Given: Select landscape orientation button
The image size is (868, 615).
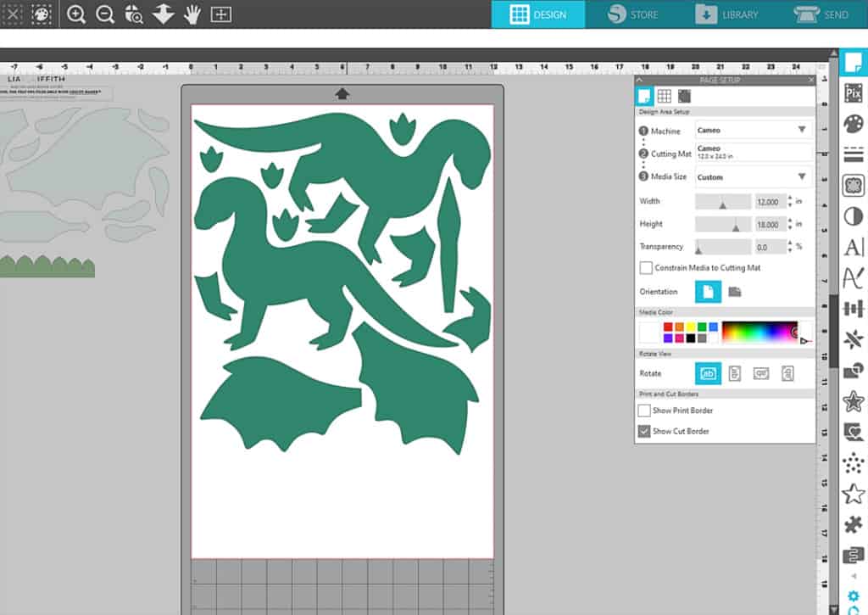Looking at the screenshot, I should (x=734, y=292).
